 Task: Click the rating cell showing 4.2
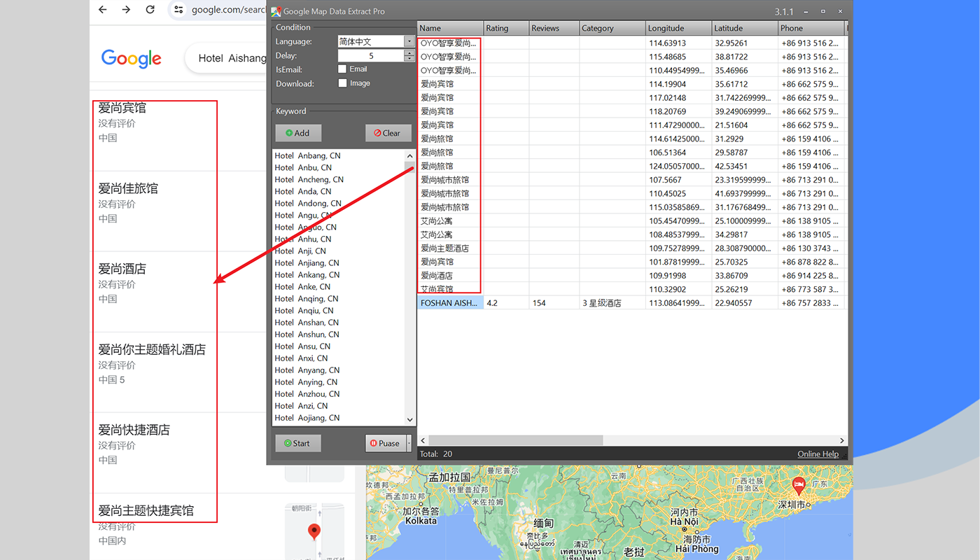point(506,303)
